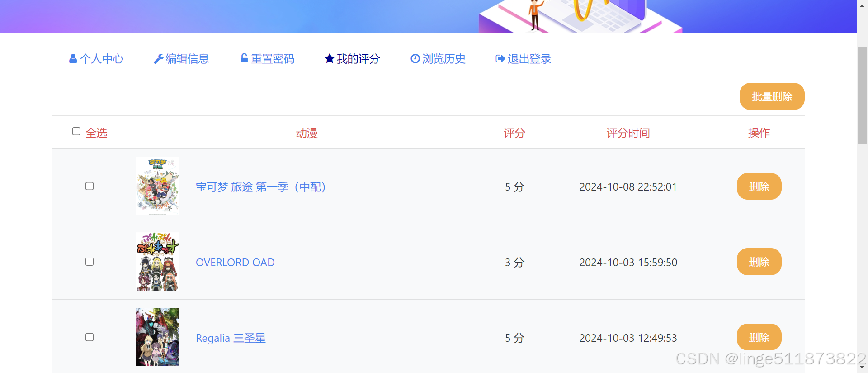Screen dimensions: 868x373
Task: Click the sign-out icon beside 退出登录
Action: tap(500, 59)
